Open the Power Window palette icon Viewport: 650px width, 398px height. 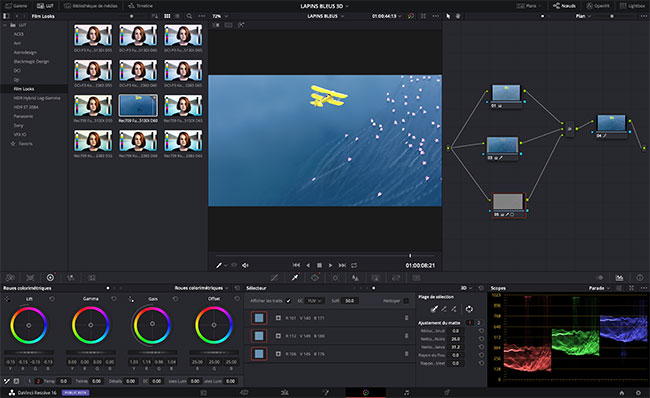click(x=315, y=277)
